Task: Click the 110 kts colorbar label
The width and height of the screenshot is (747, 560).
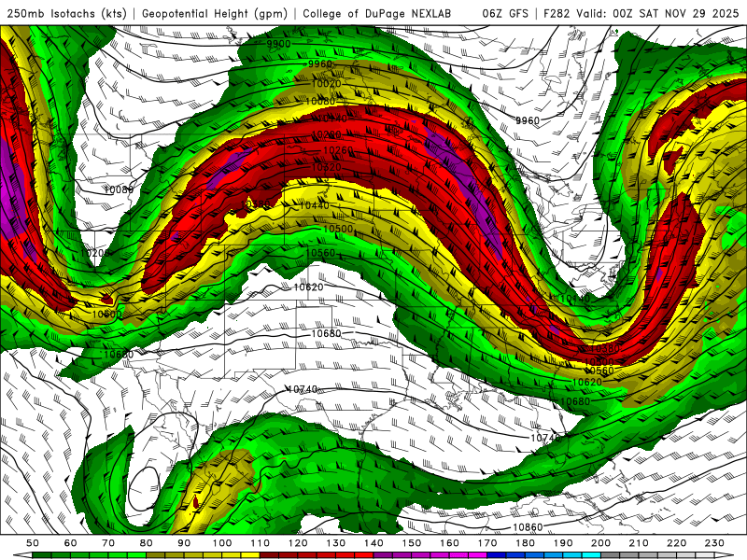Action: point(261,543)
